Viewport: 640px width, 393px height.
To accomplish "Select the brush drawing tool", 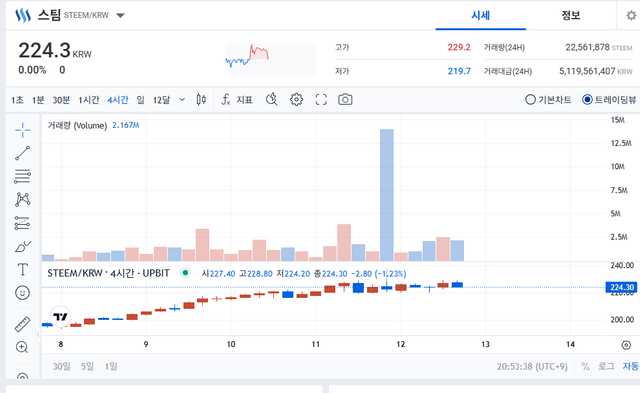I will [22, 246].
